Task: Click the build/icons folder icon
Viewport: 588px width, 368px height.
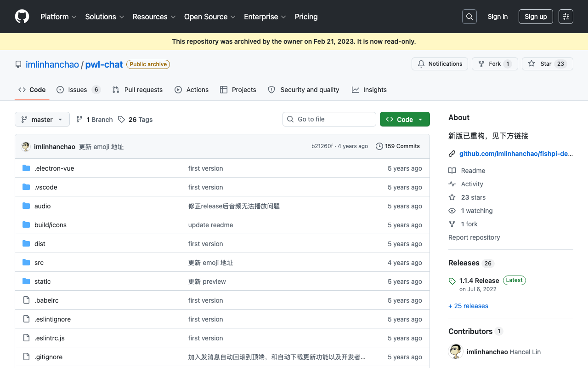Action: (26, 225)
